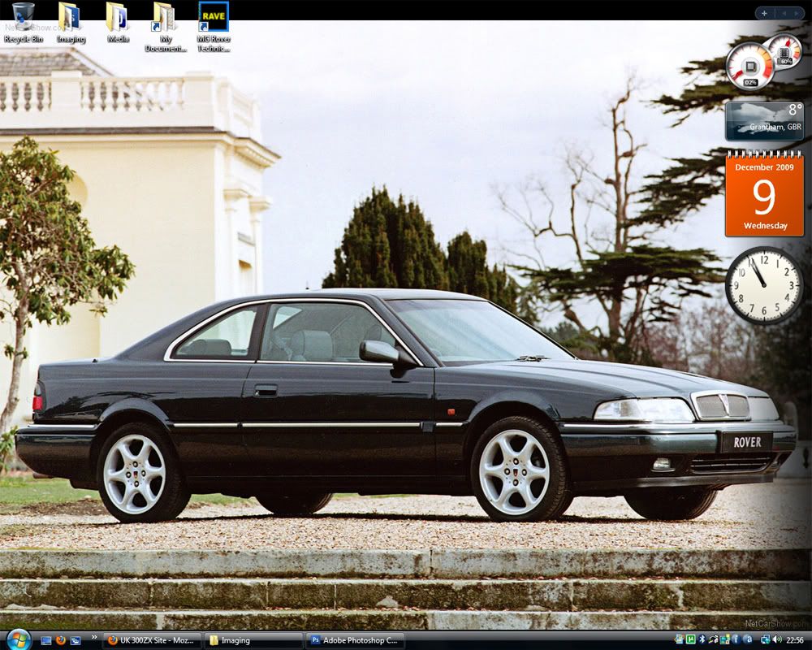This screenshot has width=812, height=650.
Task: Open the Bluetooth icon in the system tray
Action: point(702,639)
